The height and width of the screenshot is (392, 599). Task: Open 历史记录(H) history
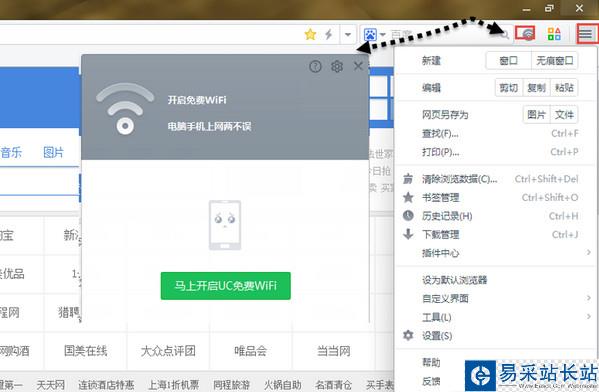coord(495,216)
